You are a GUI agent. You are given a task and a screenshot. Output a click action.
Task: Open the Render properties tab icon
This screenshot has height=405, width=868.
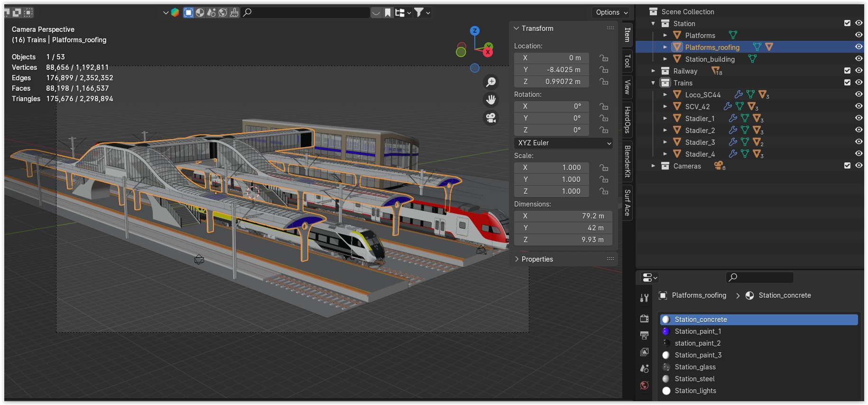pos(644,318)
